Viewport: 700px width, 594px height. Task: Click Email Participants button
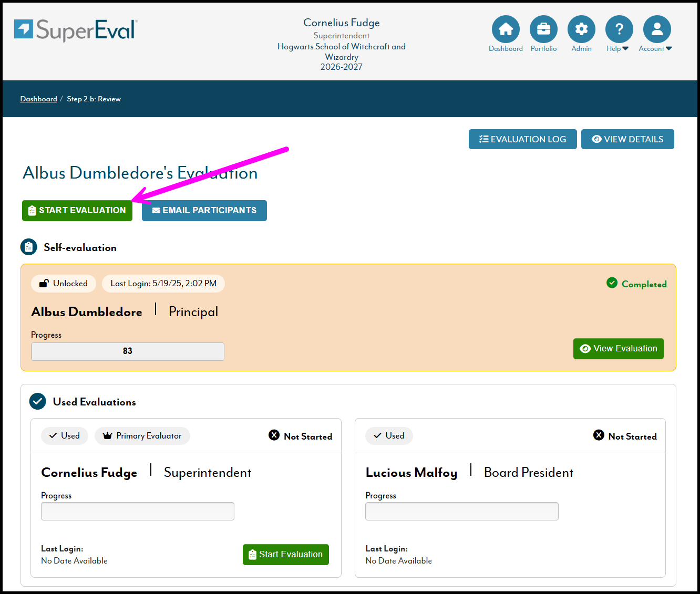204,211
